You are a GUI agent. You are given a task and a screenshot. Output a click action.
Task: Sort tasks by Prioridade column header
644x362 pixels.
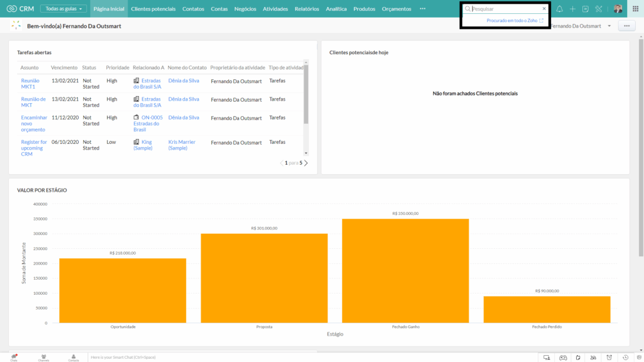coord(118,67)
